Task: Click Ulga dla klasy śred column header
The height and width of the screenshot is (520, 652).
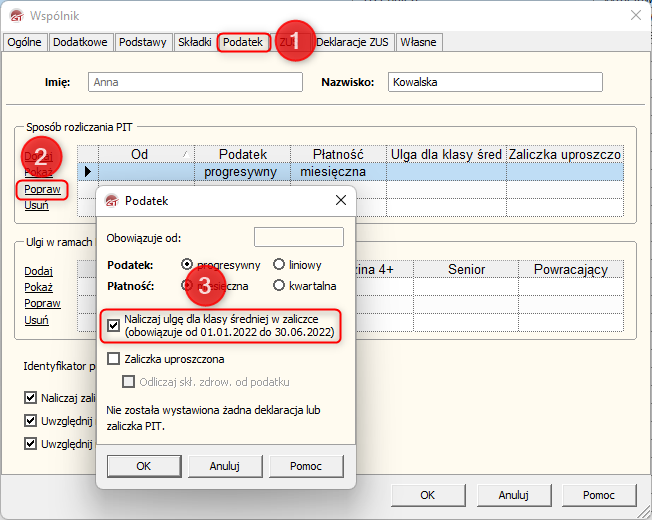Action: coord(446,154)
